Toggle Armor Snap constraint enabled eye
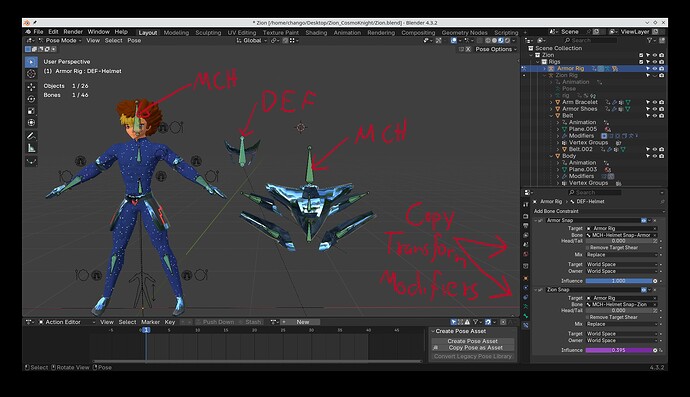 tap(644, 221)
